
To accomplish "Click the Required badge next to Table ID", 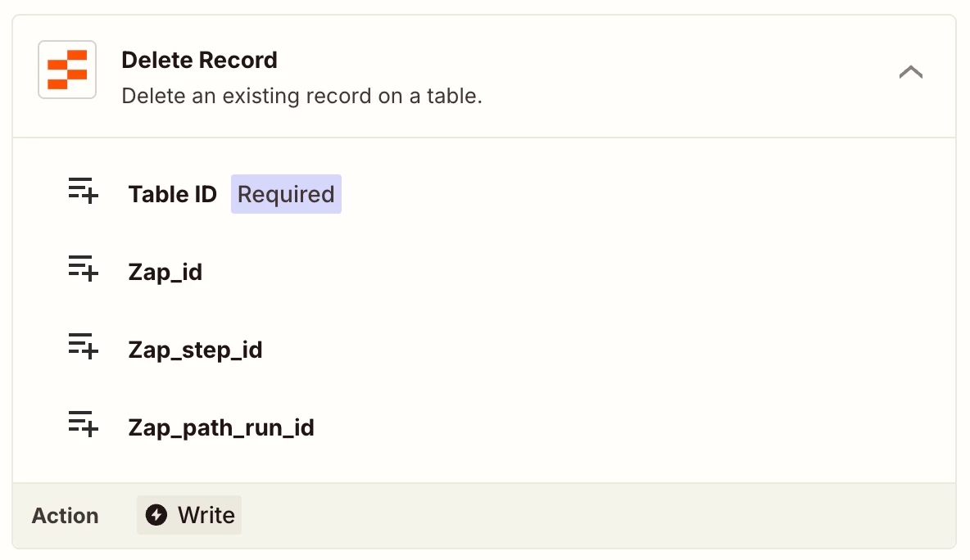I will click(286, 194).
